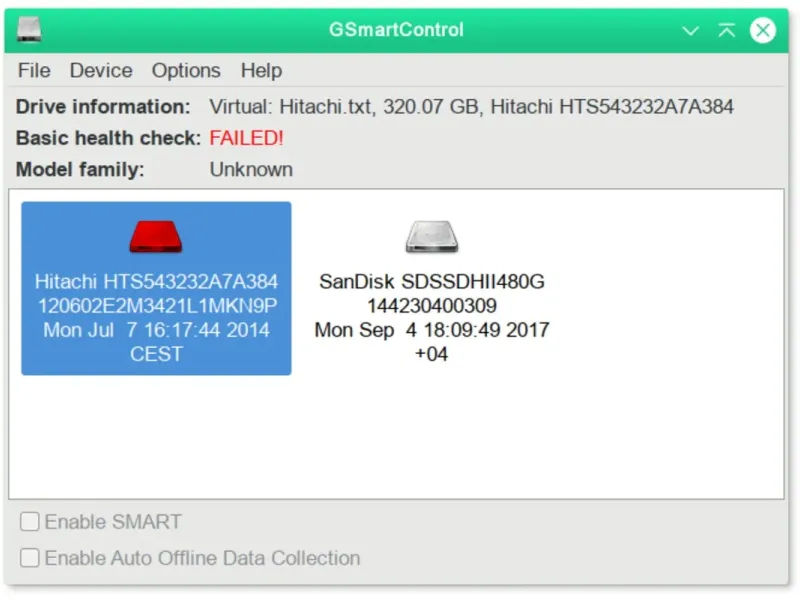Click the Mon Sep 4 18:09:49 2017 date
Viewport: 800px width, 600px height.
432,330
